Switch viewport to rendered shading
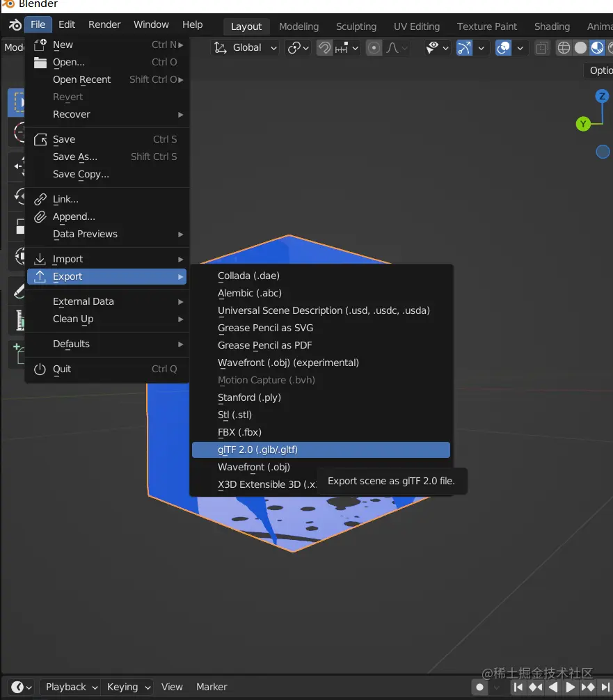Viewport: 613px width, 700px height. coord(610,47)
